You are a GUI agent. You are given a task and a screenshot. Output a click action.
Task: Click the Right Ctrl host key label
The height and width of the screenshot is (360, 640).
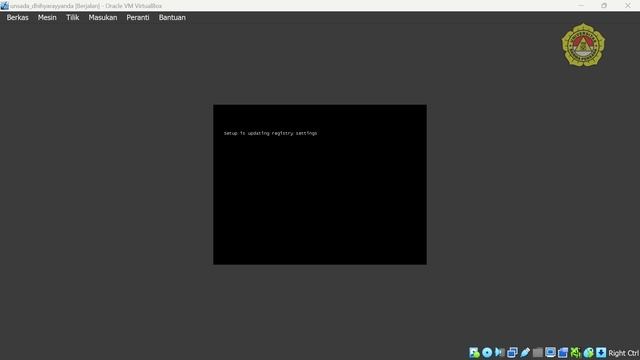[624, 353]
